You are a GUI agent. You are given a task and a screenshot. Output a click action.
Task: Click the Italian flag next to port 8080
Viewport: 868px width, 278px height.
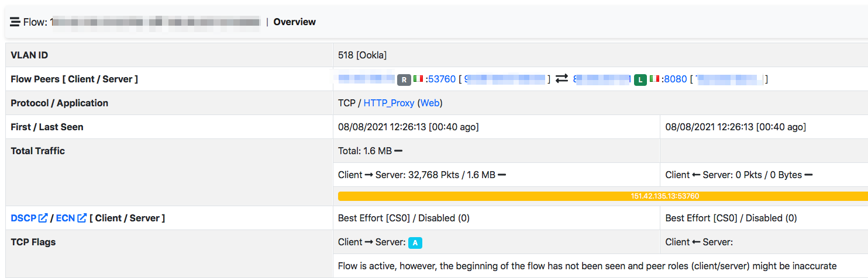coord(655,79)
